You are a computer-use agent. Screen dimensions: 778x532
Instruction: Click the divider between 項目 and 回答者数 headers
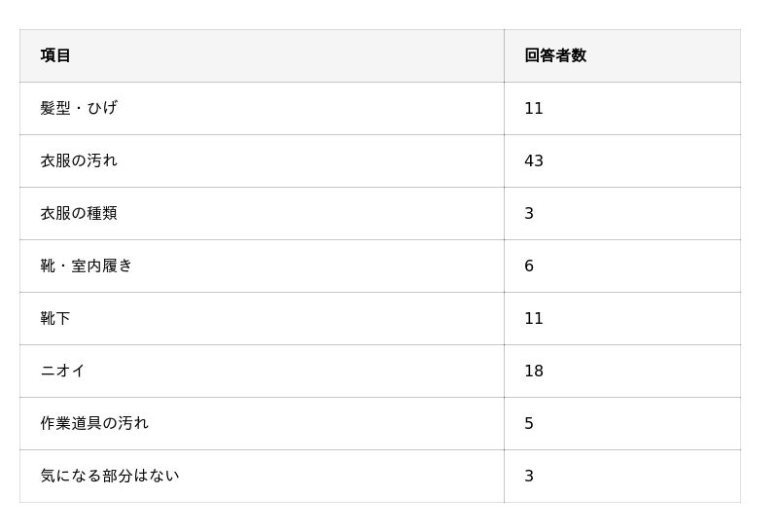click(504, 55)
